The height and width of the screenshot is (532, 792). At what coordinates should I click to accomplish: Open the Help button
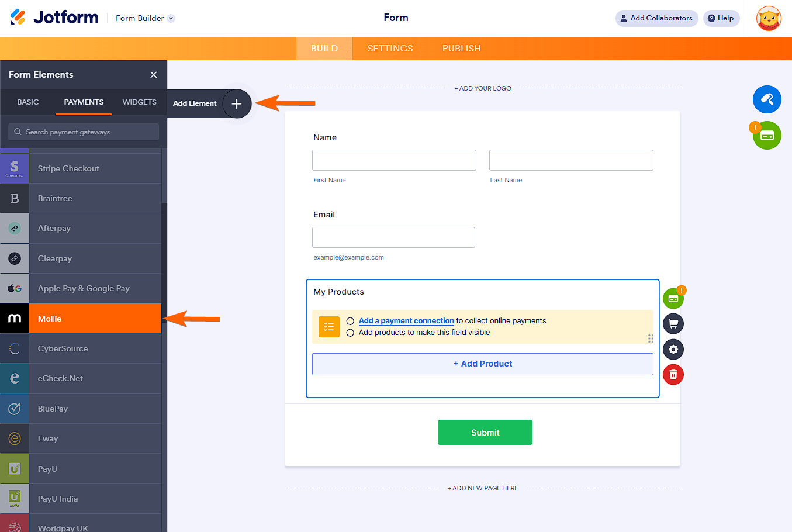coord(721,18)
